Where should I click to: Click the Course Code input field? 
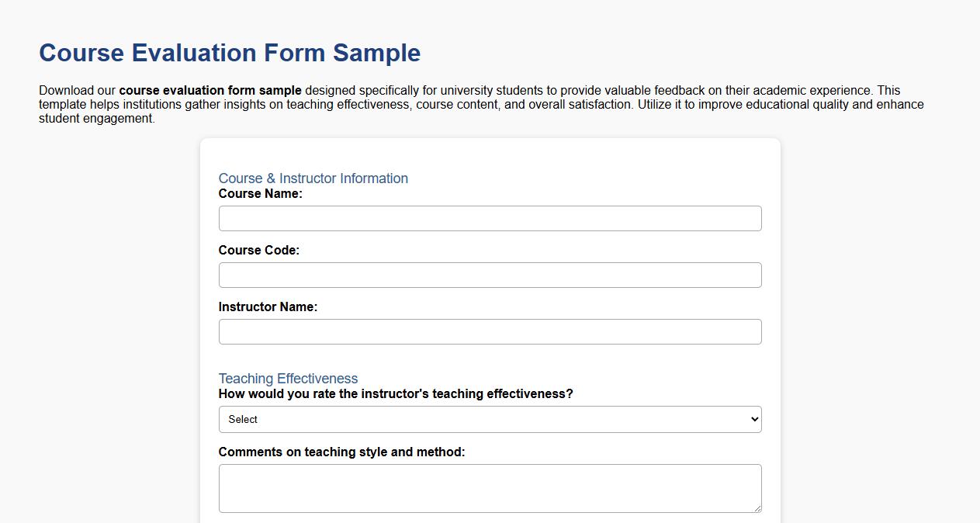point(490,275)
